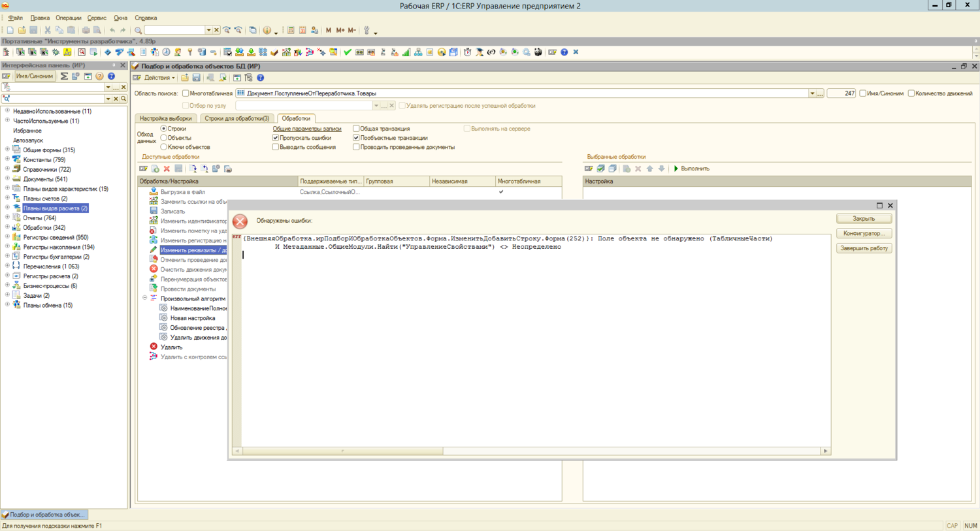Click the green plus add icon under Доступные обработки
The height and width of the screenshot is (531, 980).
pos(155,169)
